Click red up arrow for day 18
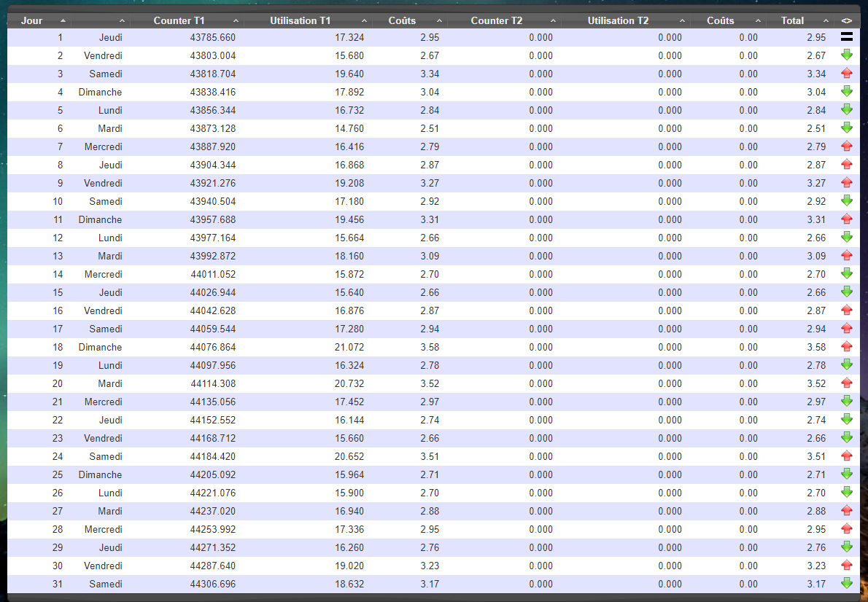This screenshot has height=602, width=868. coord(846,346)
